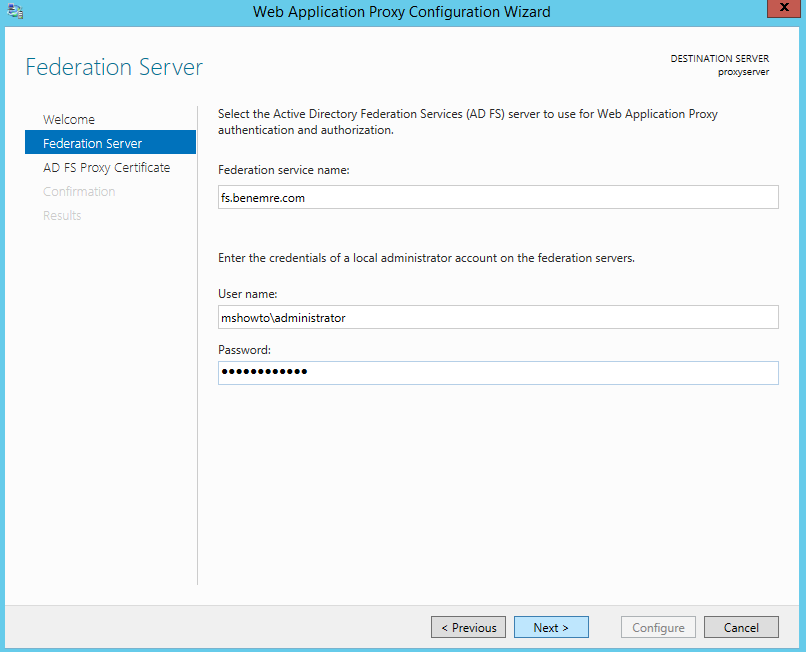Select the Confirmation step in sidebar
The height and width of the screenshot is (652, 806).
coord(79,191)
